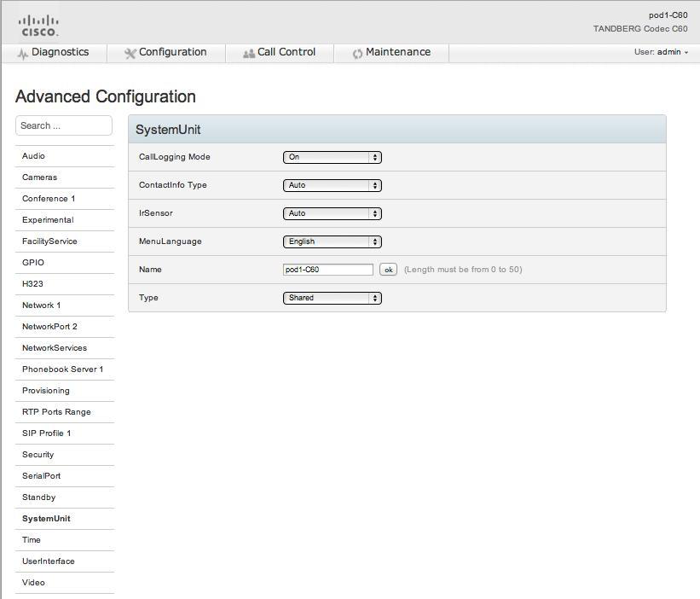700x599 pixels.
Task: Click the Cisco logo
Action: pos(38,26)
